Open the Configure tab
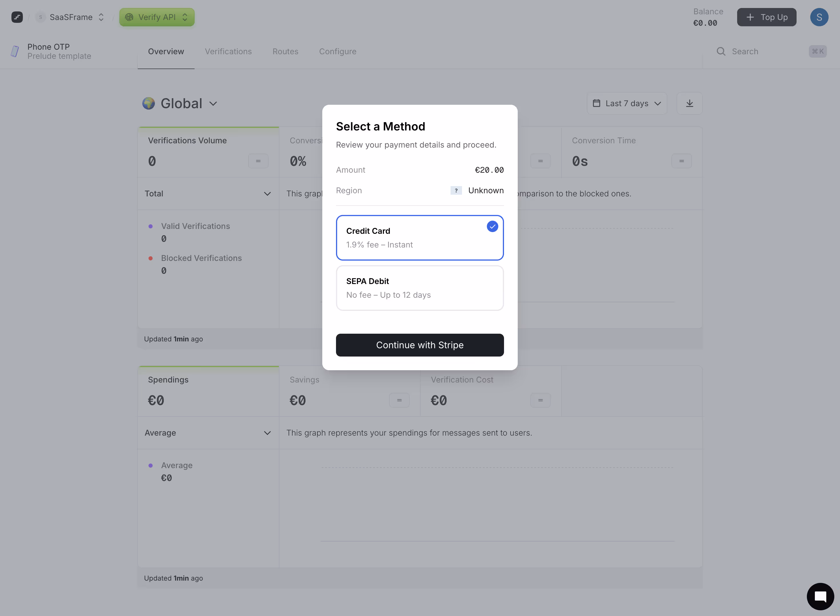Screen dimensions: 840x616 337,51
